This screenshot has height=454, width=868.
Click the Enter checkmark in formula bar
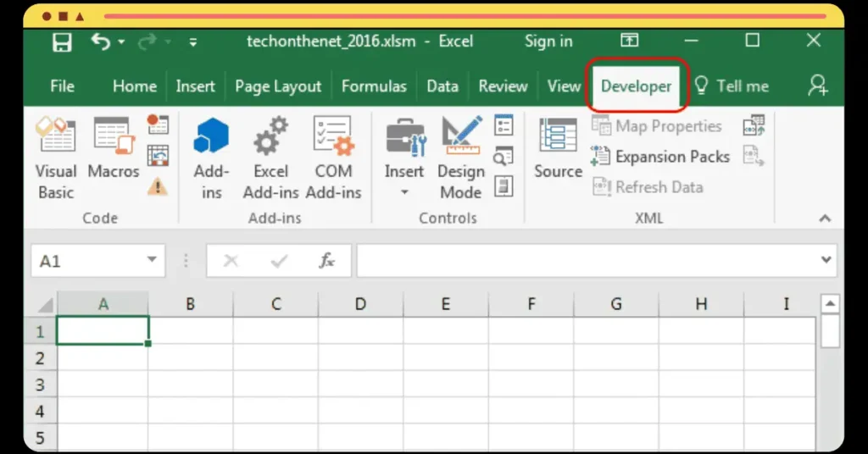pos(279,260)
